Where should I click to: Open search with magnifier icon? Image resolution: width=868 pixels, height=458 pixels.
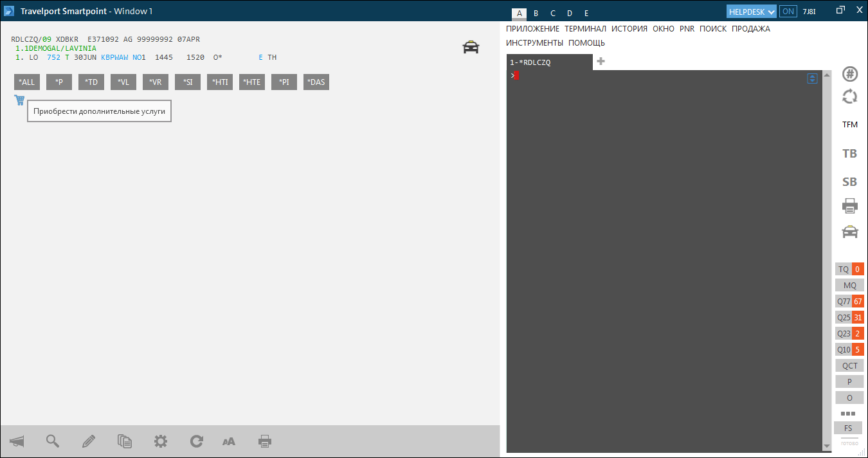click(53, 441)
